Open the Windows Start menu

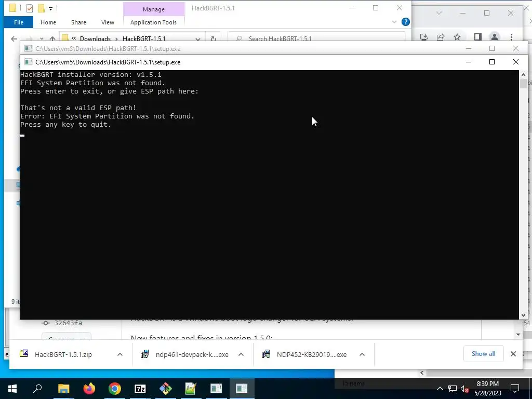pos(12,389)
